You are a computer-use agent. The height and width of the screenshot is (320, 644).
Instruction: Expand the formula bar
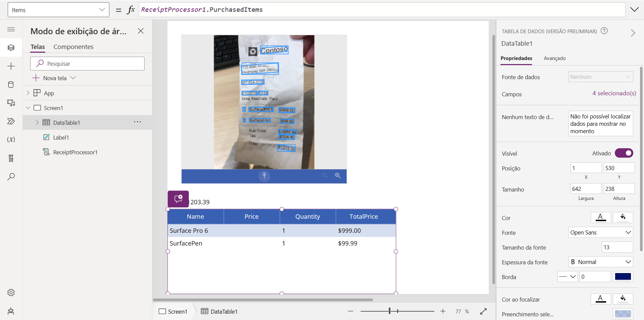[635, 9]
